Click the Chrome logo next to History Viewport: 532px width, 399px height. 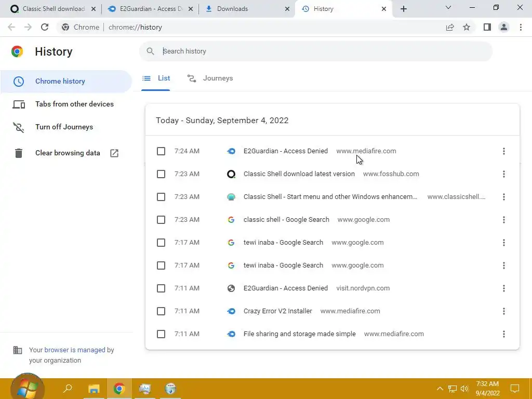(17, 51)
